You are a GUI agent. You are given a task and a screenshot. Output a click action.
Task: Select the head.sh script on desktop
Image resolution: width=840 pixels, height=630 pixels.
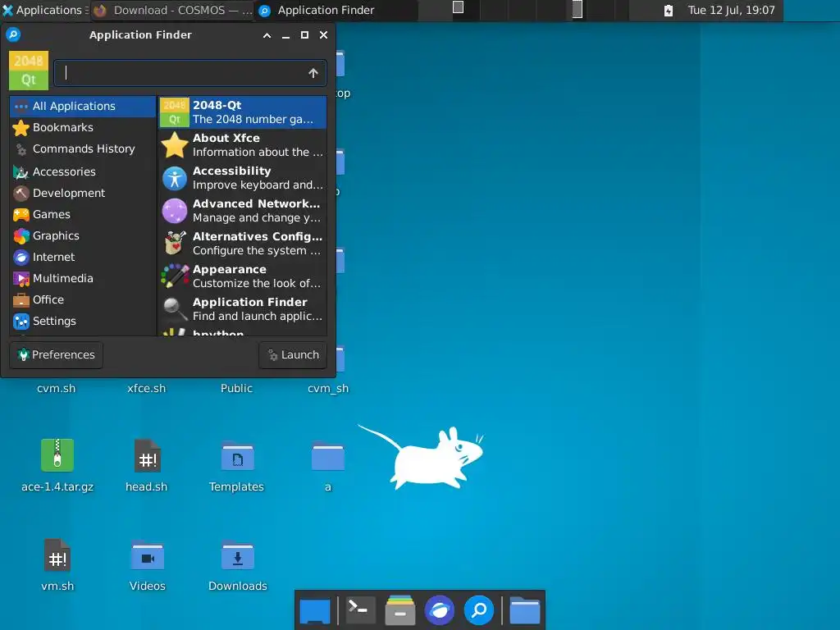coord(147,465)
